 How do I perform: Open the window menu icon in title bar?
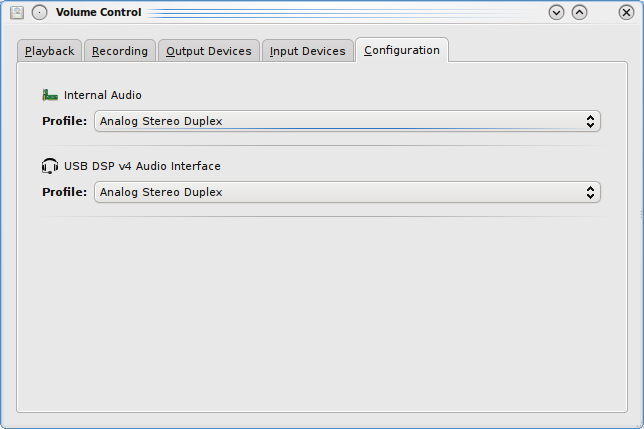click(17, 13)
